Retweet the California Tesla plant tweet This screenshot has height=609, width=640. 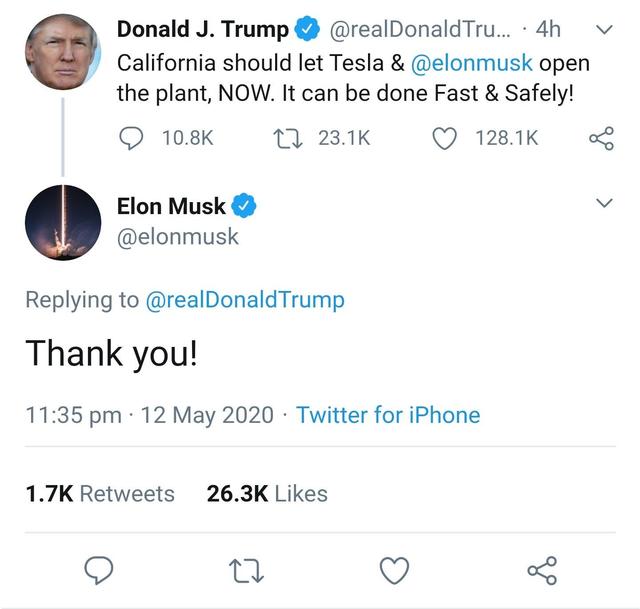(x=285, y=139)
